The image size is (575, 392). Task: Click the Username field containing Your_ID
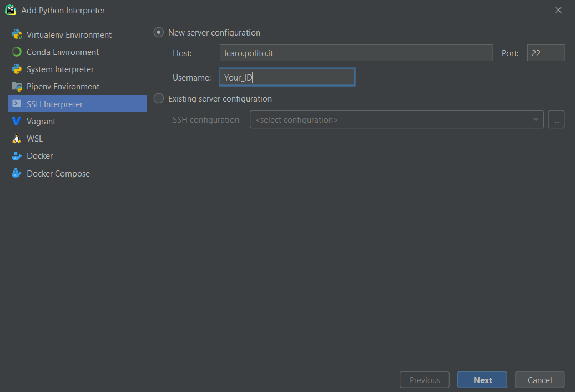pos(287,77)
